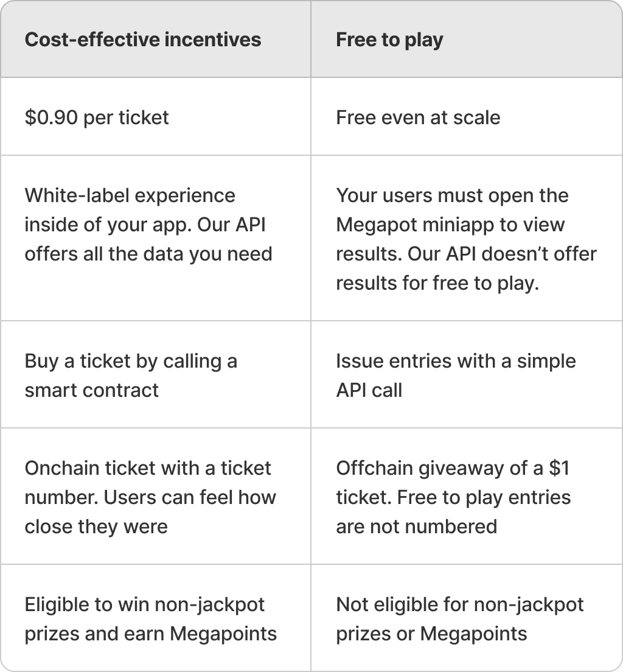Click the "Free even at scale" cell
The height and width of the screenshot is (672, 623).
point(418,117)
